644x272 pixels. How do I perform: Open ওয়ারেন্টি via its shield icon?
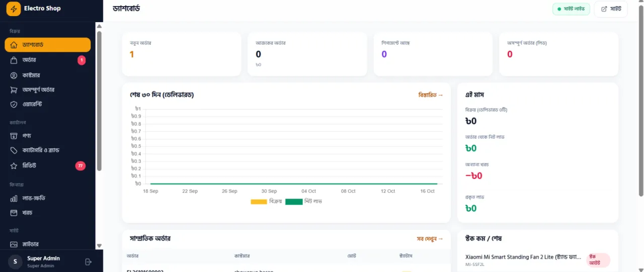click(x=14, y=105)
